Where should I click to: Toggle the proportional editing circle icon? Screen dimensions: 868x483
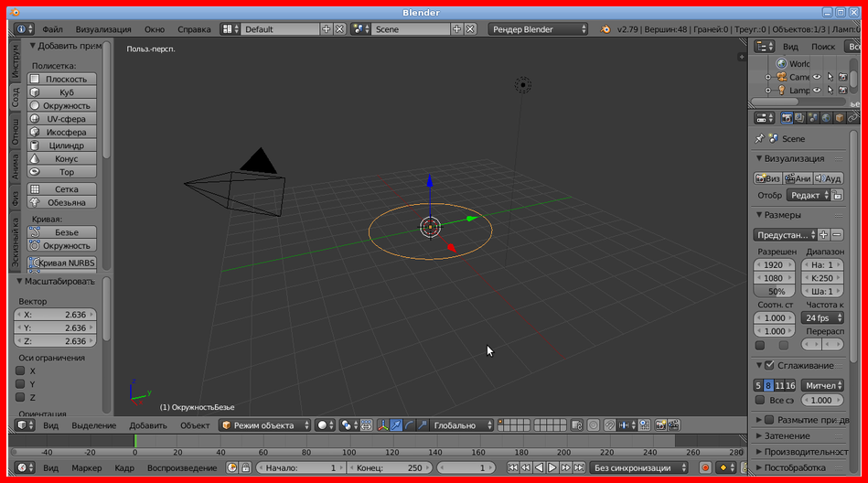tap(593, 425)
